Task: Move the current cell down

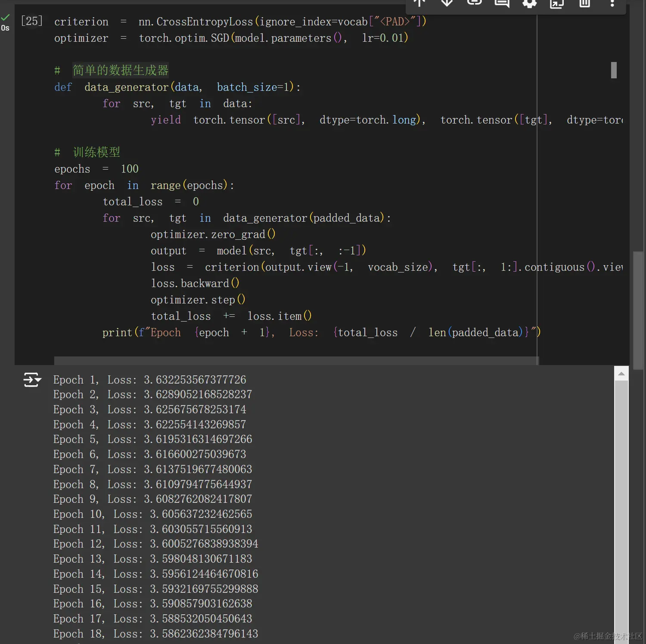Action: [446, 3]
